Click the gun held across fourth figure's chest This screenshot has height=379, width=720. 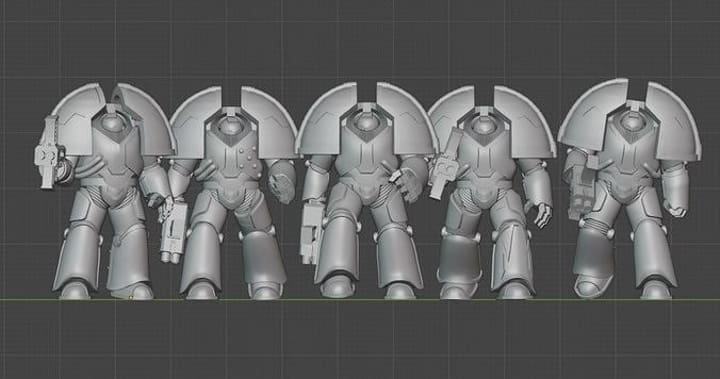pos(446,163)
